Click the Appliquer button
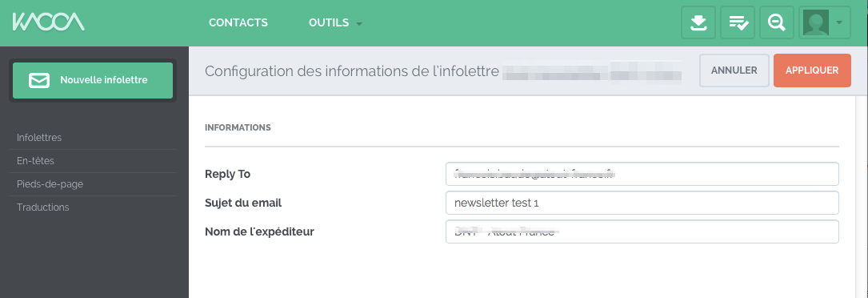 point(812,70)
